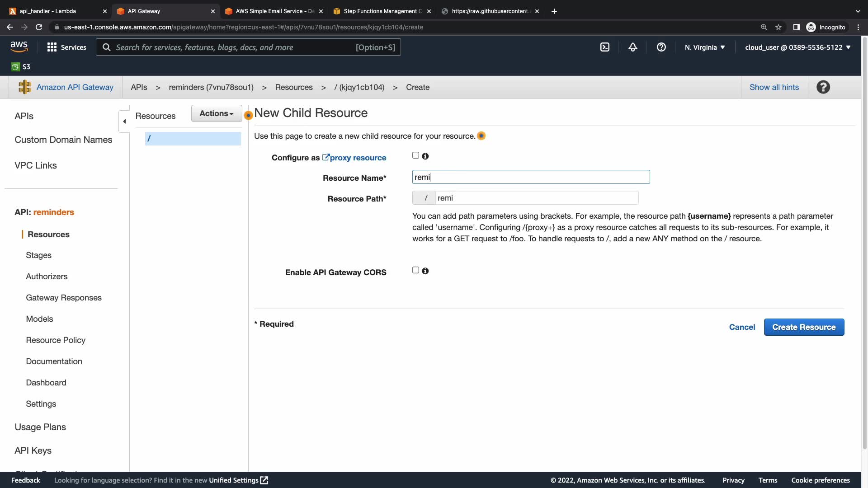The image size is (868, 488).
Task: Enable the API Gateway CORS checkbox
Action: pyautogui.click(x=415, y=270)
